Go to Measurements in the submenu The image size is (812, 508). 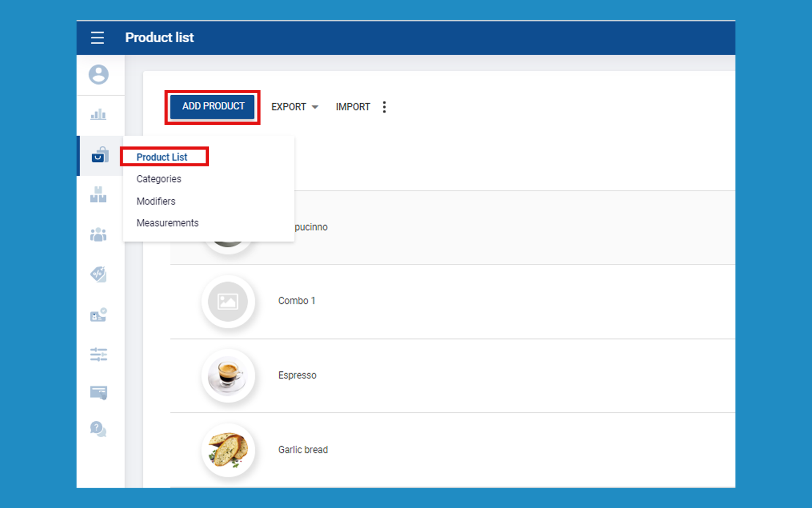[x=167, y=223]
